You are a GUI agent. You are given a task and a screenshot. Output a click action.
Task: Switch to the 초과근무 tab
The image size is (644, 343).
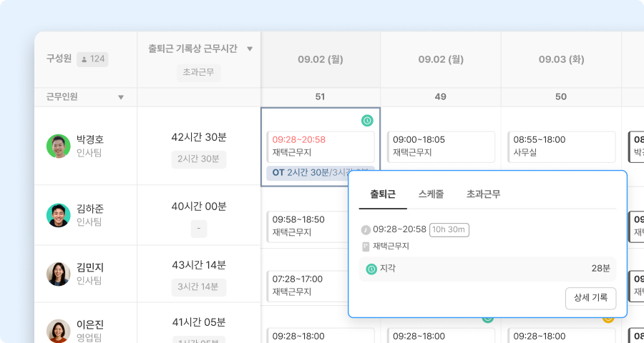tap(484, 194)
